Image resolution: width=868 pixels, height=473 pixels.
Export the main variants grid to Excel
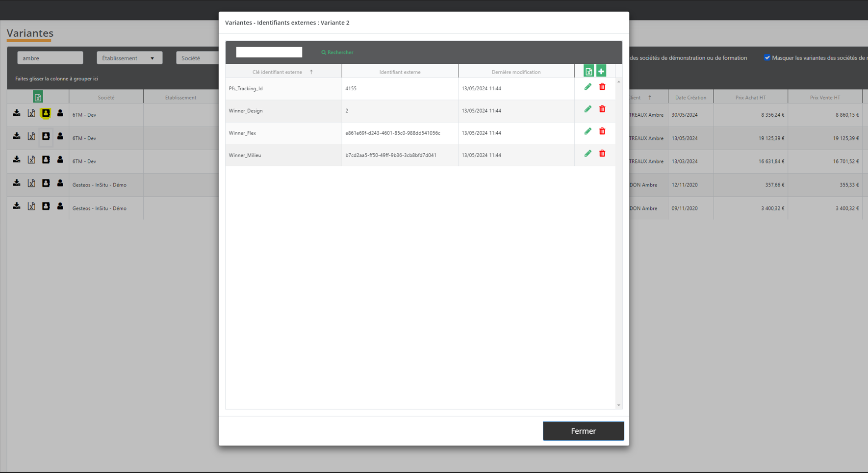pyautogui.click(x=38, y=97)
